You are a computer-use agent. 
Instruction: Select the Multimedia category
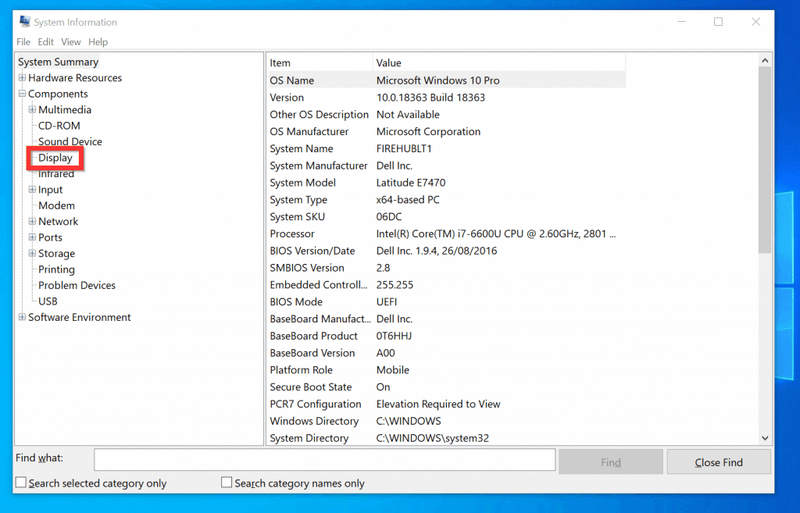(65, 110)
